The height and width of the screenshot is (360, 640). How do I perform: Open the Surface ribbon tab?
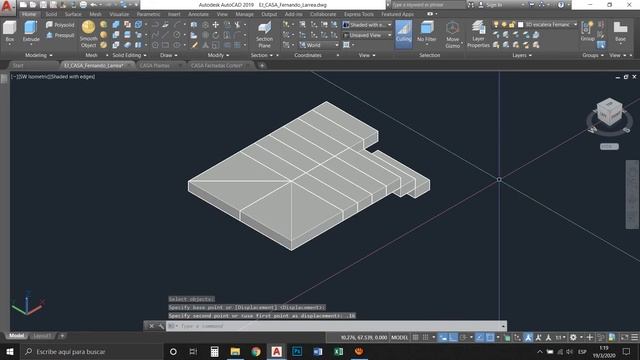73,14
